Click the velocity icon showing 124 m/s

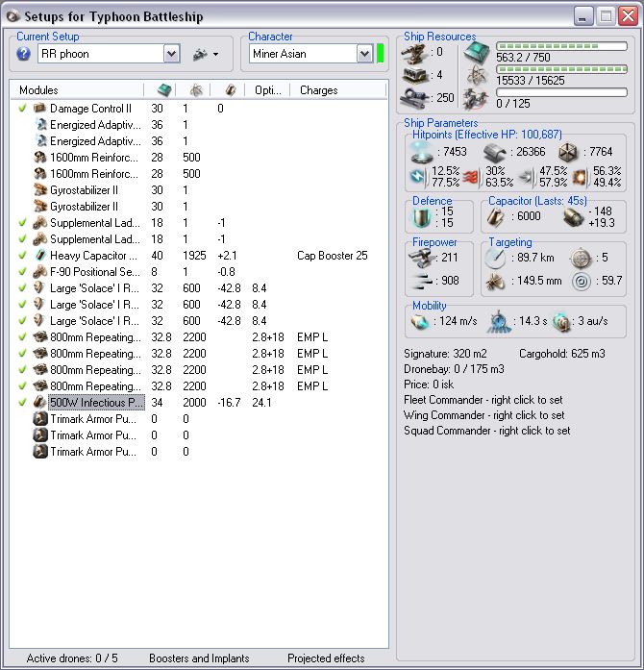(x=420, y=321)
